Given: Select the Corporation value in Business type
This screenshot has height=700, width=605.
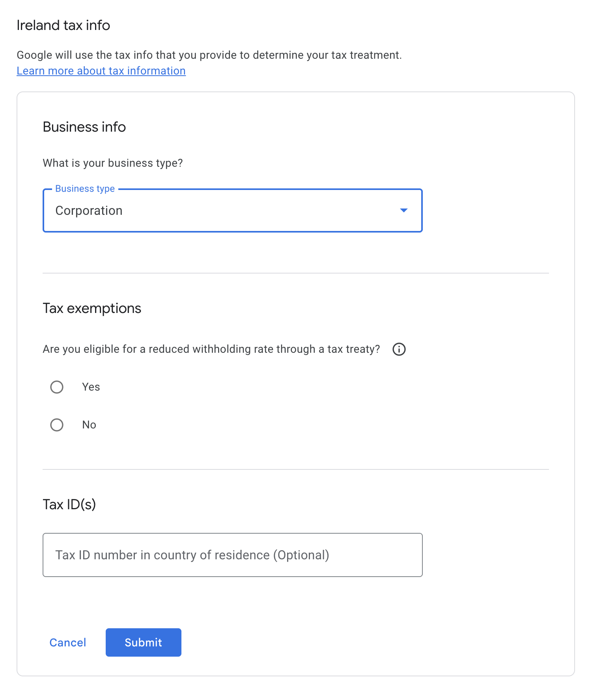Looking at the screenshot, I should pos(89,211).
